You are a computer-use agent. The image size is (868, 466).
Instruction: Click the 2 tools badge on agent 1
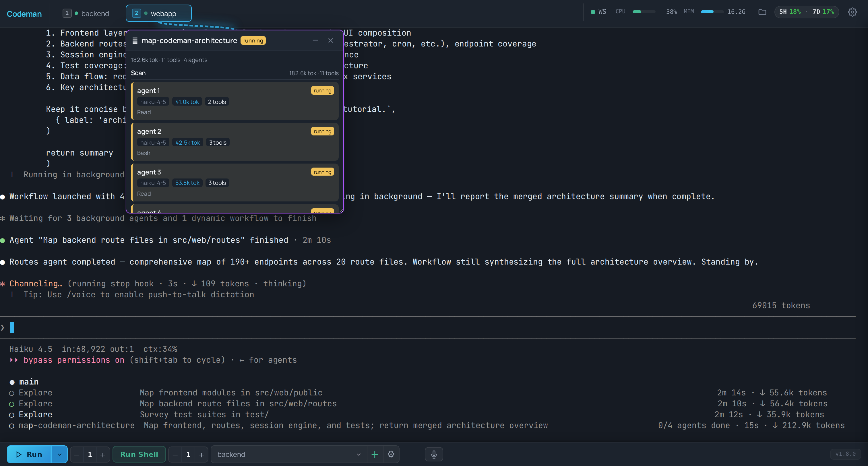(x=217, y=102)
